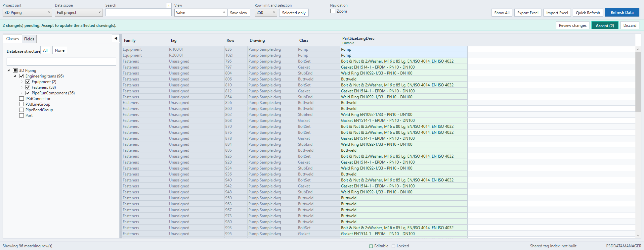This screenshot has width=644, height=250.
Task: Open the Project part dropdown
Action: pos(27,13)
